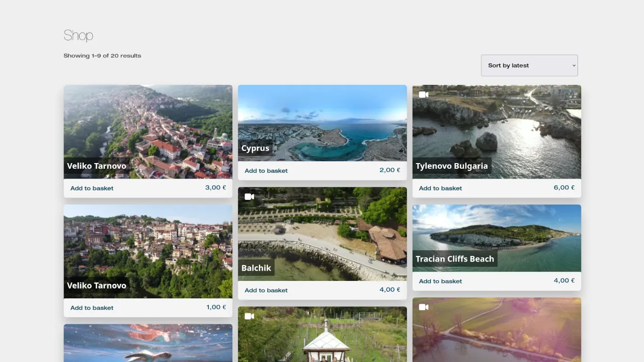Click video icon on the sunset lake thumbnail
The height and width of the screenshot is (362, 644).
pos(423,307)
